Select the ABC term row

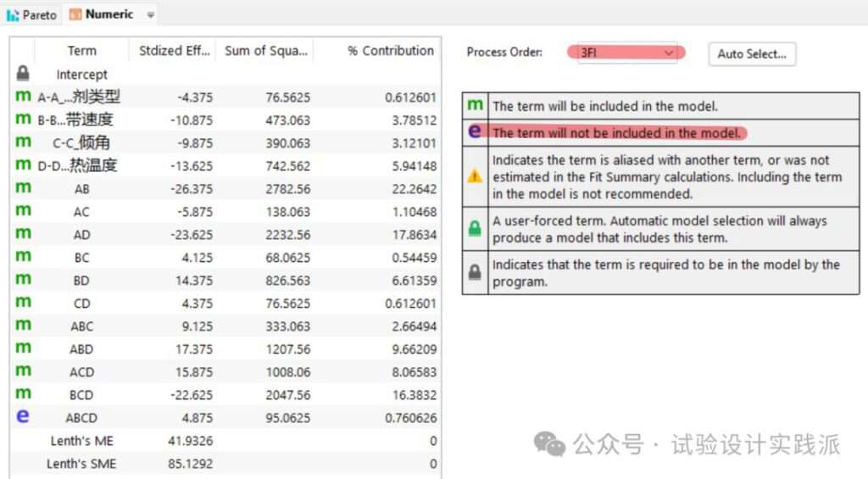point(82,326)
